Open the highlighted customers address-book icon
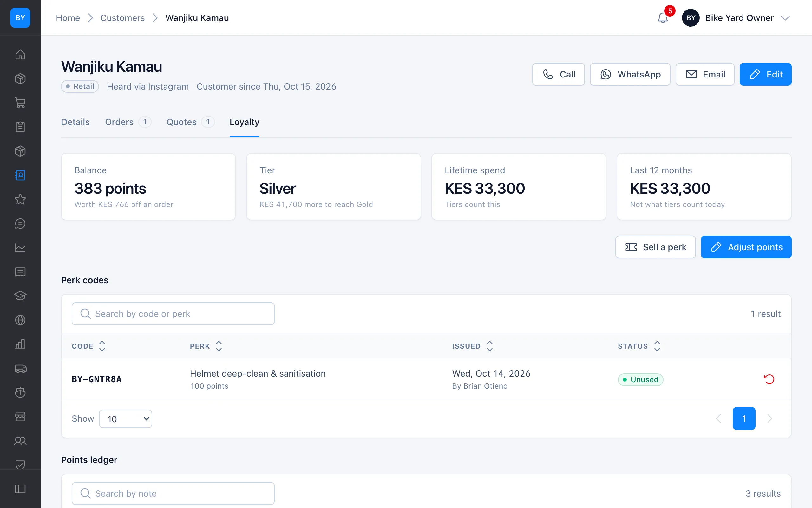Image resolution: width=812 pixels, height=508 pixels. point(20,175)
